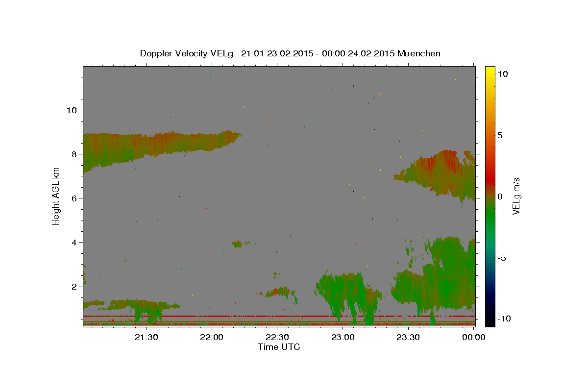
Task: Click the red ground-clutter line near the plot bottom
Action: point(279,317)
